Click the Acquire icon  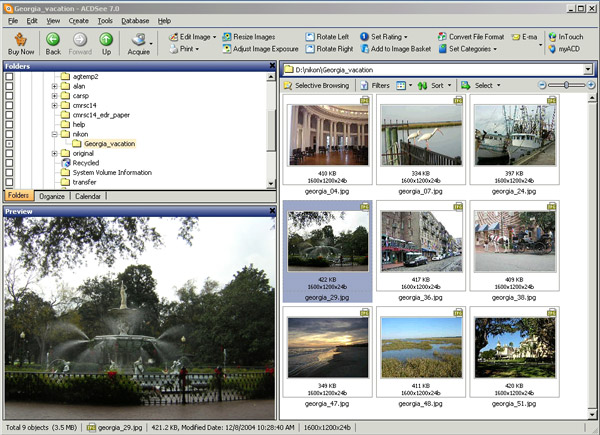pos(139,42)
